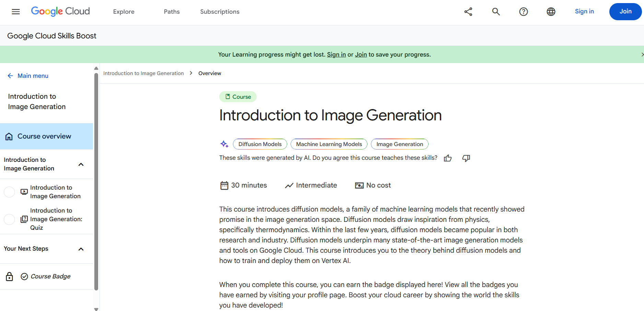Open the Explore menu
This screenshot has height=311, width=644.
pyautogui.click(x=124, y=12)
